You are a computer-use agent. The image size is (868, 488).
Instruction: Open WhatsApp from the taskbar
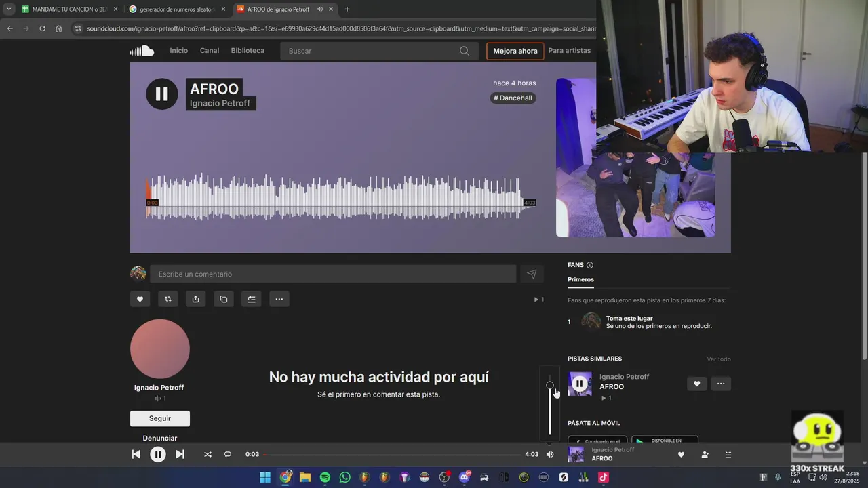click(344, 477)
